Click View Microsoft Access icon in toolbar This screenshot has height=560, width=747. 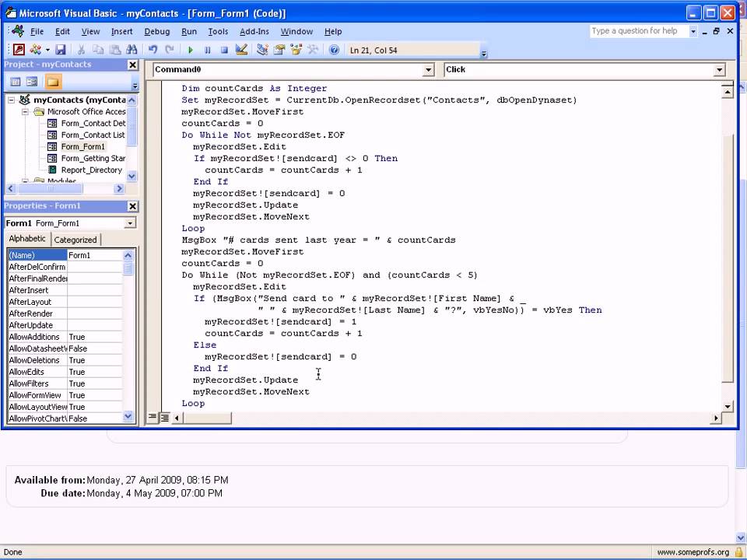point(19,50)
